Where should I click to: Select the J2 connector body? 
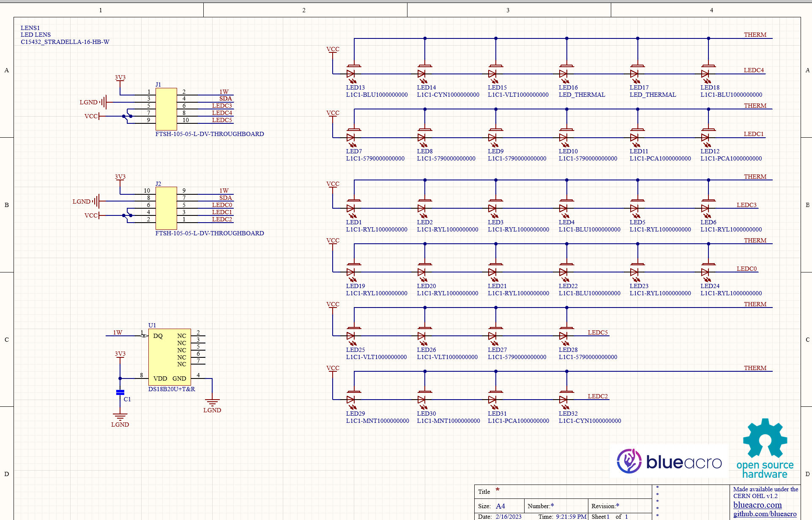point(166,208)
